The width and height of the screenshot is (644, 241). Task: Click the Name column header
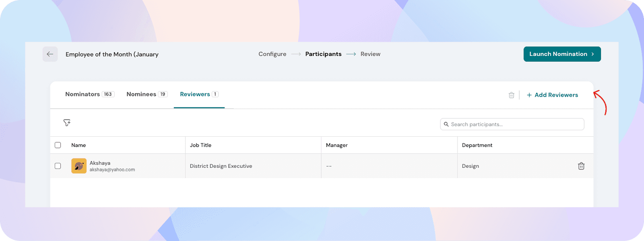point(78,145)
